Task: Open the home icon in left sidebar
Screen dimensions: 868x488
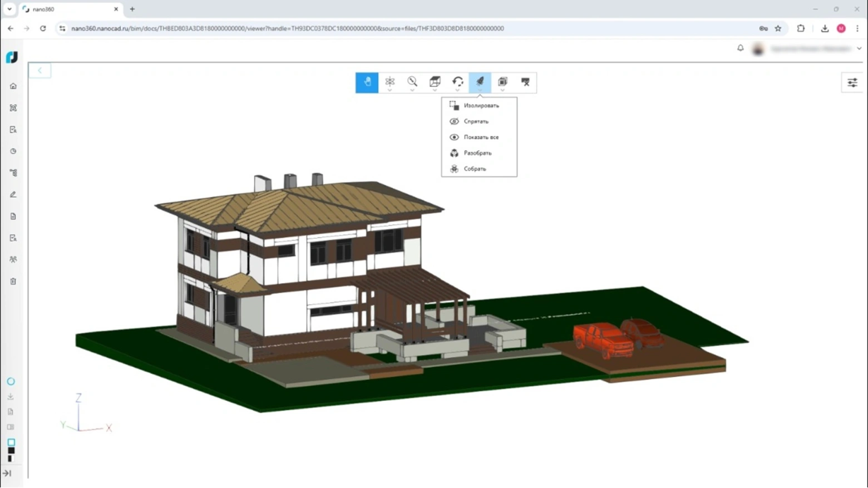Action: [13, 86]
